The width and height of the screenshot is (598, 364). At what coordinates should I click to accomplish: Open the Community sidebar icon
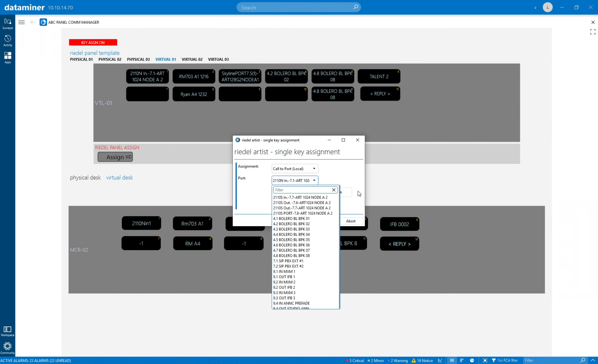click(7, 348)
